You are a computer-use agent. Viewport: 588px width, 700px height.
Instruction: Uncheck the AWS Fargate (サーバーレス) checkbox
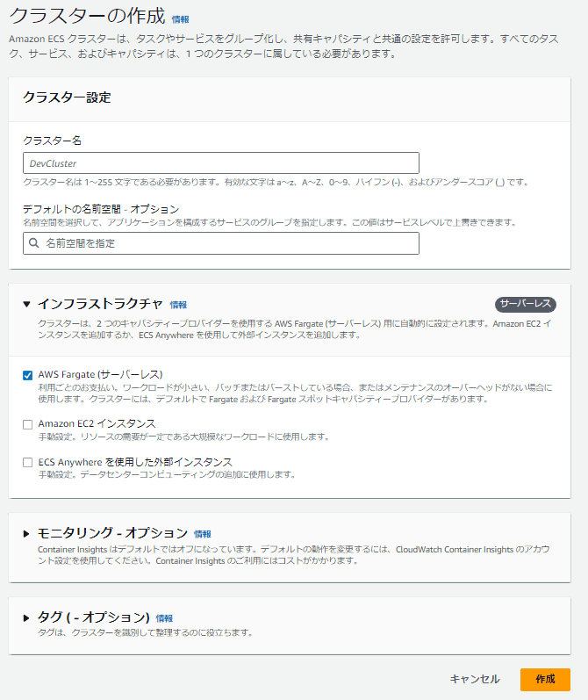point(28,375)
